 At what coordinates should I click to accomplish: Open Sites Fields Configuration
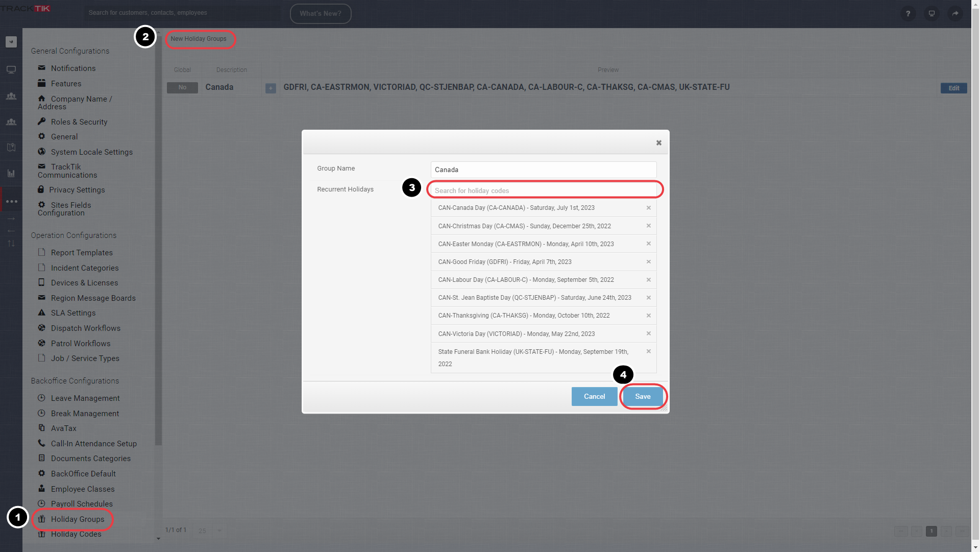tap(64, 209)
